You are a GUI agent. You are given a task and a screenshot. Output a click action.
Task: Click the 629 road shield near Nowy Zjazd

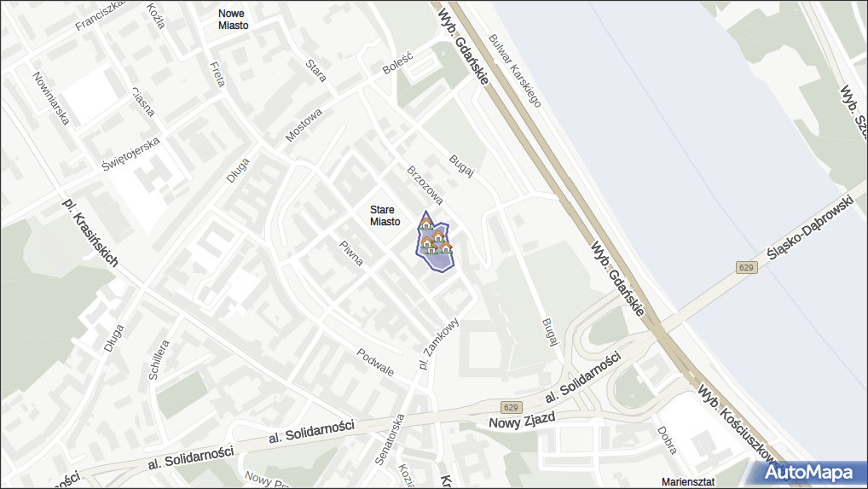tap(511, 407)
